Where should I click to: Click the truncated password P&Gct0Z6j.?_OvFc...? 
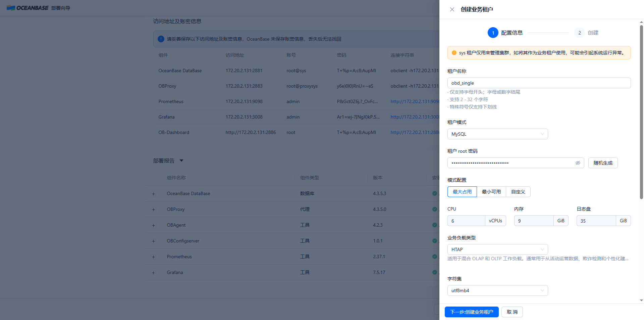357,101
